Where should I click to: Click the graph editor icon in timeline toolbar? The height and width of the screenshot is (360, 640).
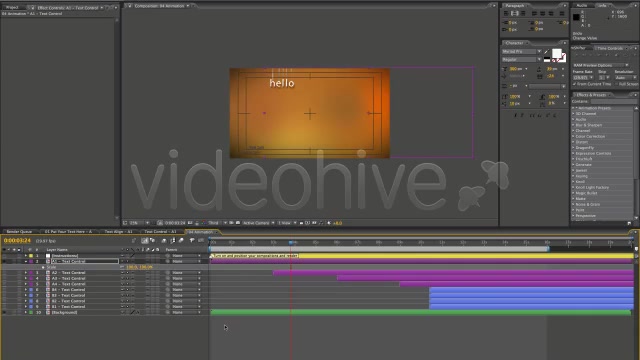click(x=201, y=240)
